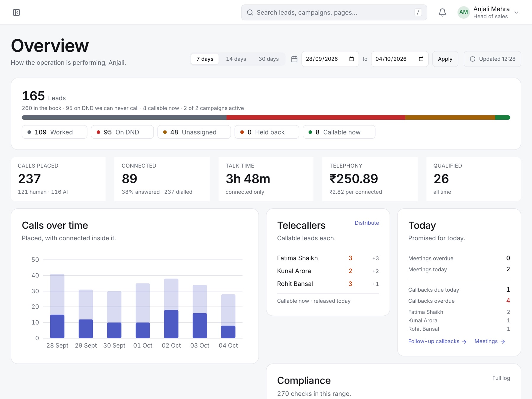Switch to the 30 days range
The height and width of the screenshot is (399, 532).
tap(268, 59)
